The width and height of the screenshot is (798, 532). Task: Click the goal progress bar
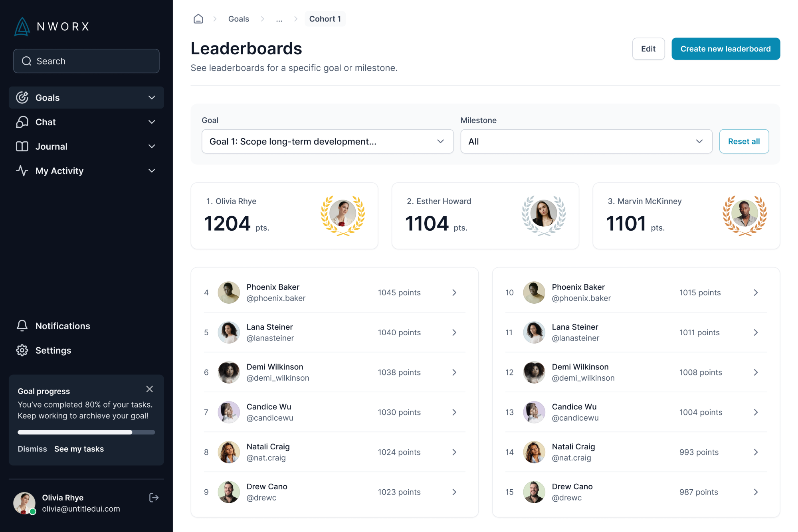85,432
